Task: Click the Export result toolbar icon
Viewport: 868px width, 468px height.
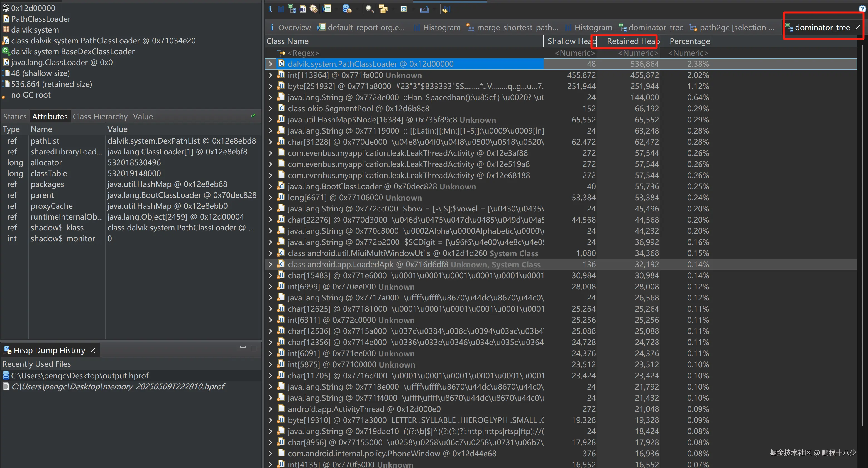Action: point(424,9)
